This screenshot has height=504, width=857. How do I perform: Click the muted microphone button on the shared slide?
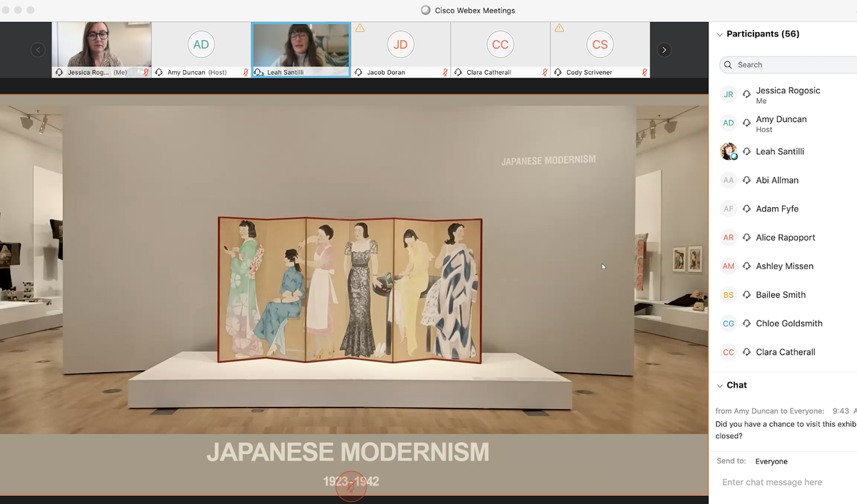(x=351, y=486)
